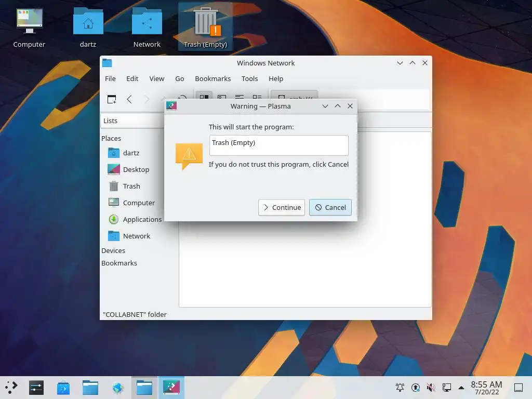Click the muted volume icon in tray

(x=431, y=387)
